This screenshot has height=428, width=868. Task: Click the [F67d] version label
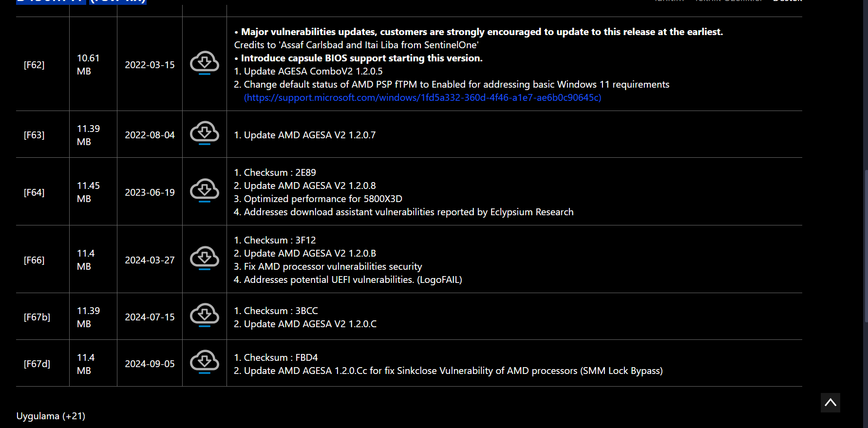tap(37, 364)
